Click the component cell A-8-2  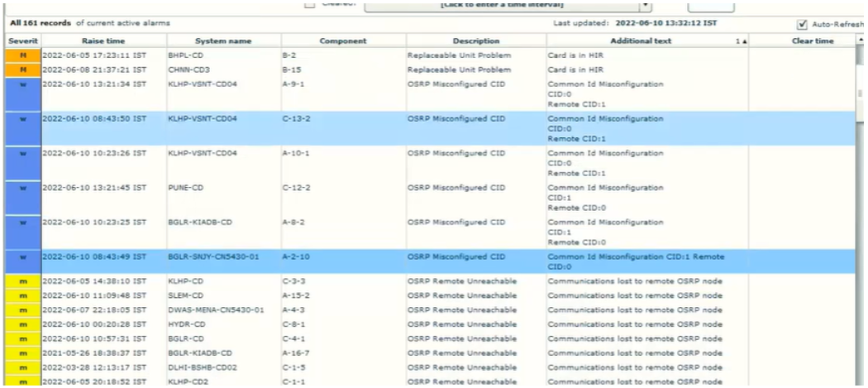tap(343, 231)
